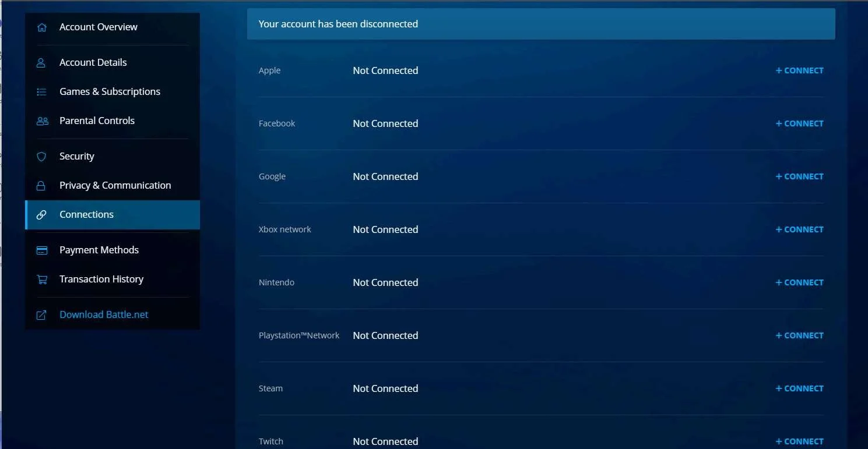The height and width of the screenshot is (449, 868).
Task: Connect your Steam account
Action: tap(799, 388)
